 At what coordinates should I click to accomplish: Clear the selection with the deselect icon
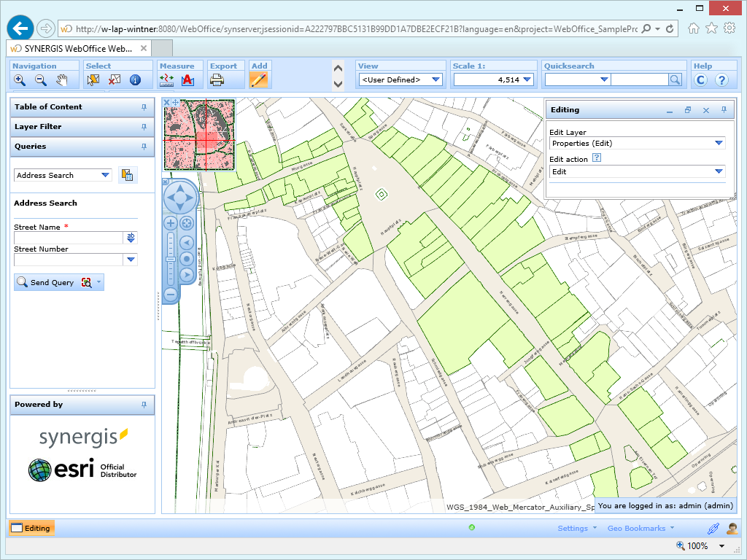[x=113, y=80]
